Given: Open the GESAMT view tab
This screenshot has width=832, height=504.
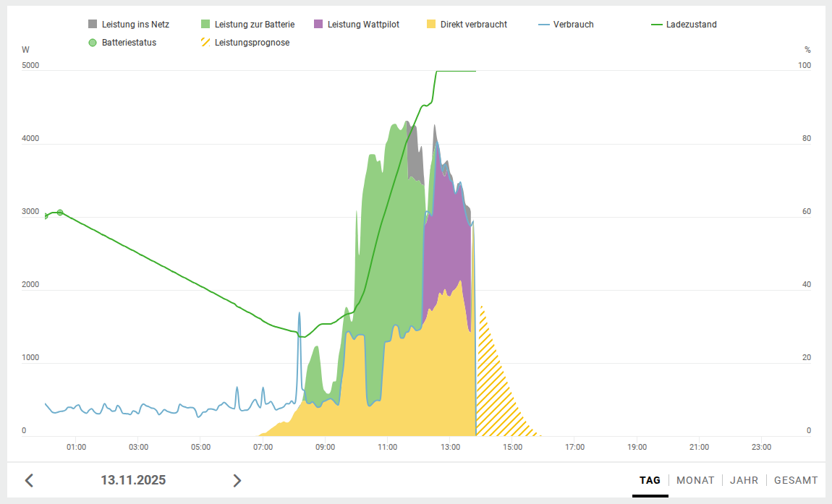Looking at the screenshot, I should click(x=796, y=480).
